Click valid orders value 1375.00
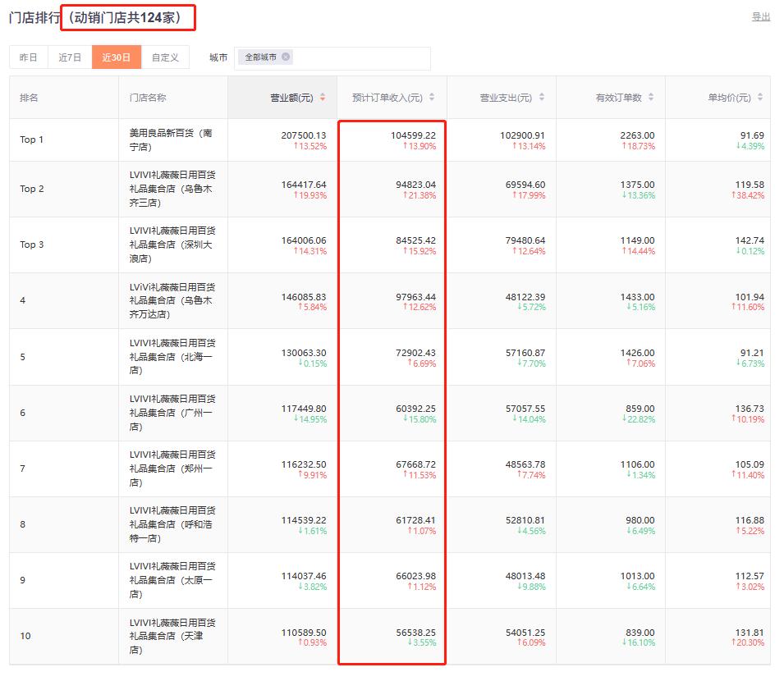 tap(638, 185)
